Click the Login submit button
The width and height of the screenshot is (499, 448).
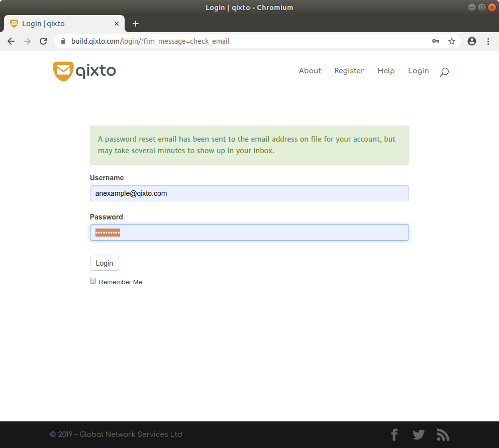pos(105,263)
